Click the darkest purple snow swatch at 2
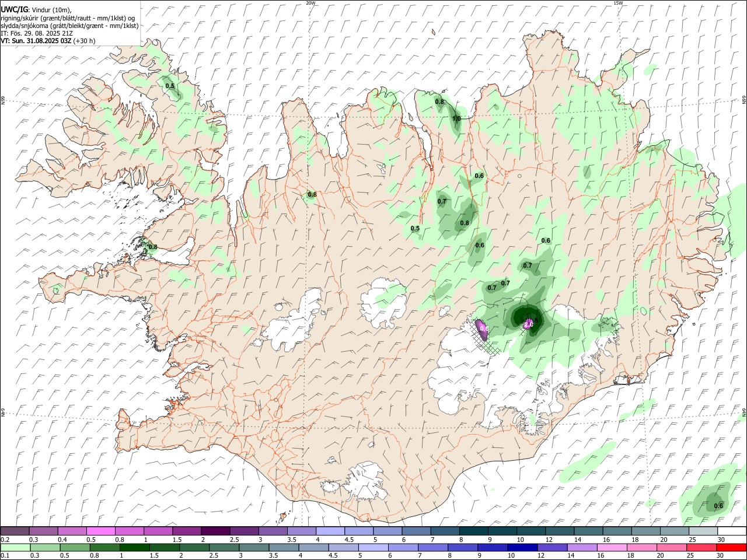Viewport: 747px width, 560px height. tap(215, 531)
